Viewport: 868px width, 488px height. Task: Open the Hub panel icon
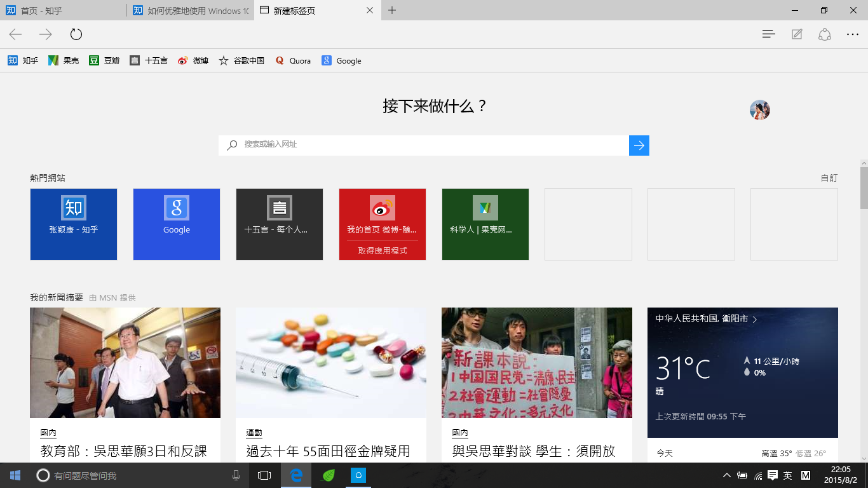click(x=769, y=34)
